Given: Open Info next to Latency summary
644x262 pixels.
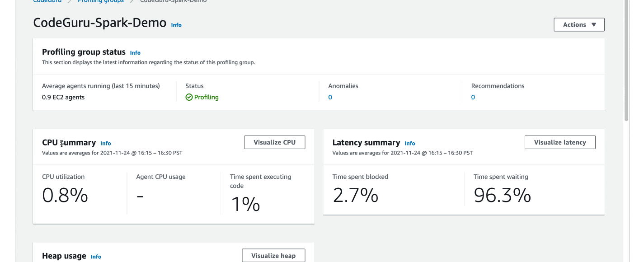Looking at the screenshot, I should (x=409, y=143).
